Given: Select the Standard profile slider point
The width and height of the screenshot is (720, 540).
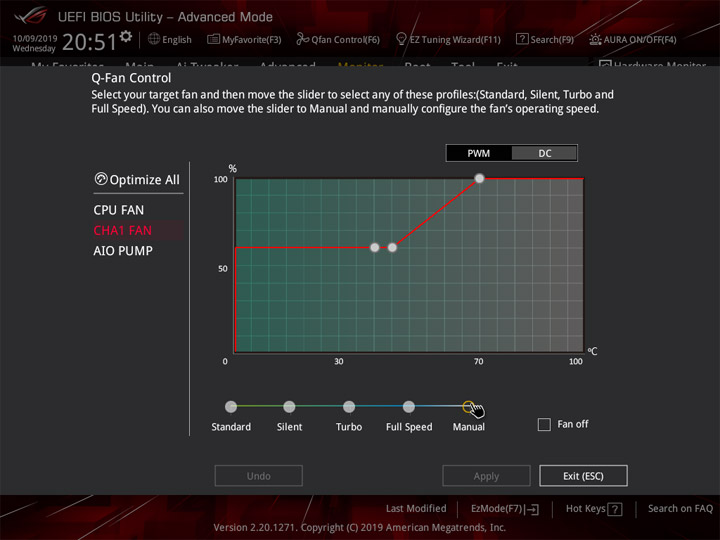Looking at the screenshot, I should point(231,406).
